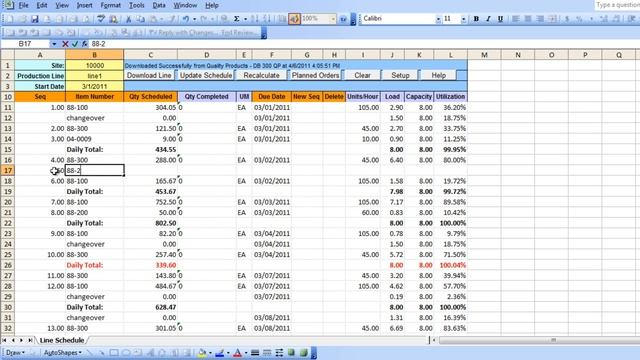Click the Utilization header cell
The image size is (640, 360).
click(451, 97)
